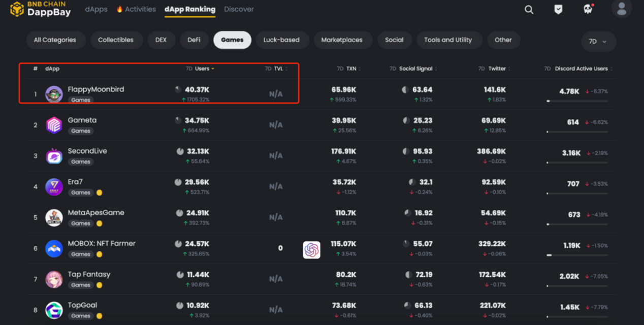Sort by 7D TVL column

[x=278, y=69]
